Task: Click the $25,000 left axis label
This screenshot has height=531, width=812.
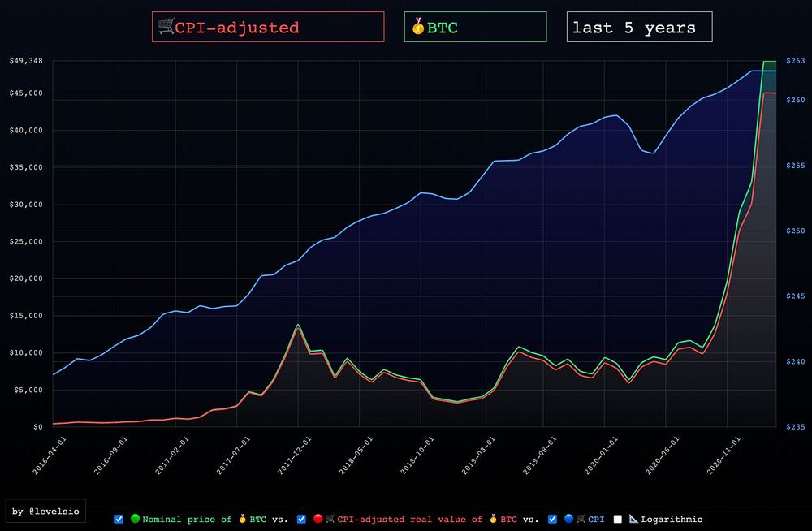Action: tap(26, 241)
